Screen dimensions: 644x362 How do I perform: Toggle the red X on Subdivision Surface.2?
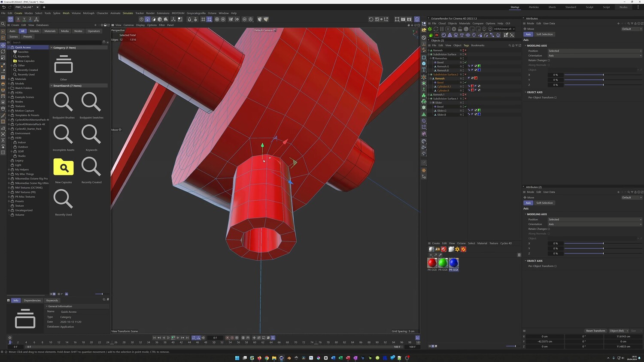[465, 75]
